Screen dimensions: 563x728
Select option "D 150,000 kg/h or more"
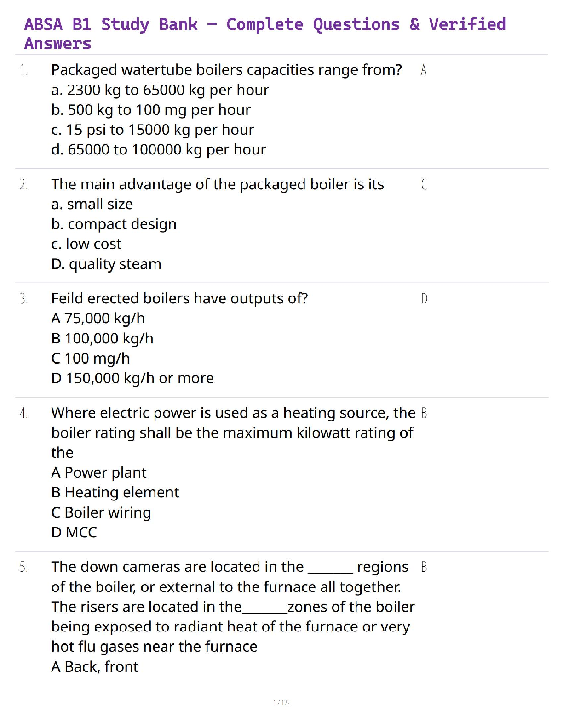pyautogui.click(x=132, y=378)
